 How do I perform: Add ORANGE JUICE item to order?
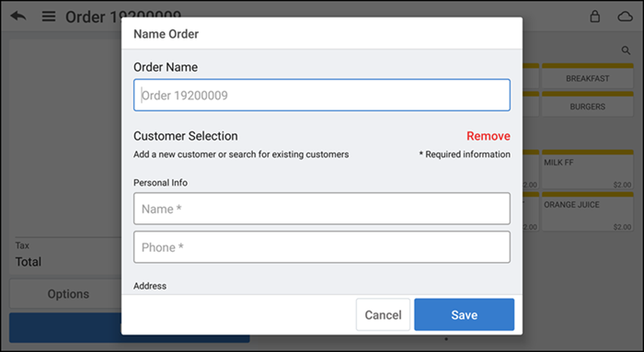point(587,211)
